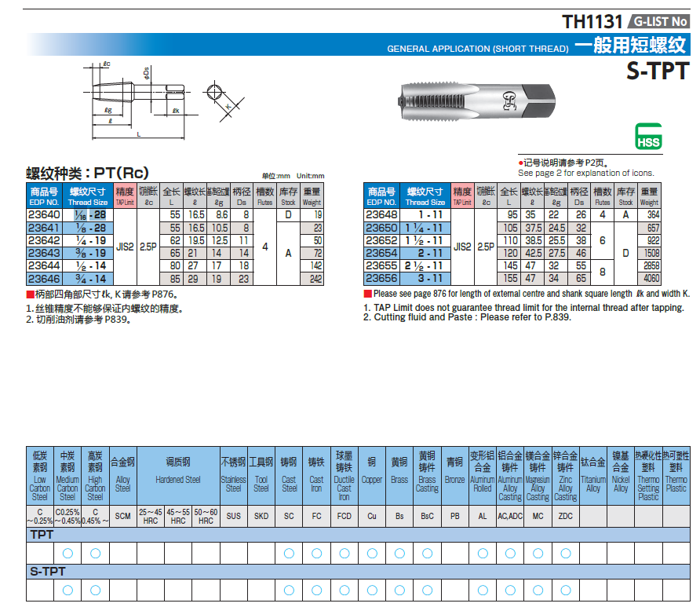Click TPT circle under Zinc Alloy Casting

566,554
